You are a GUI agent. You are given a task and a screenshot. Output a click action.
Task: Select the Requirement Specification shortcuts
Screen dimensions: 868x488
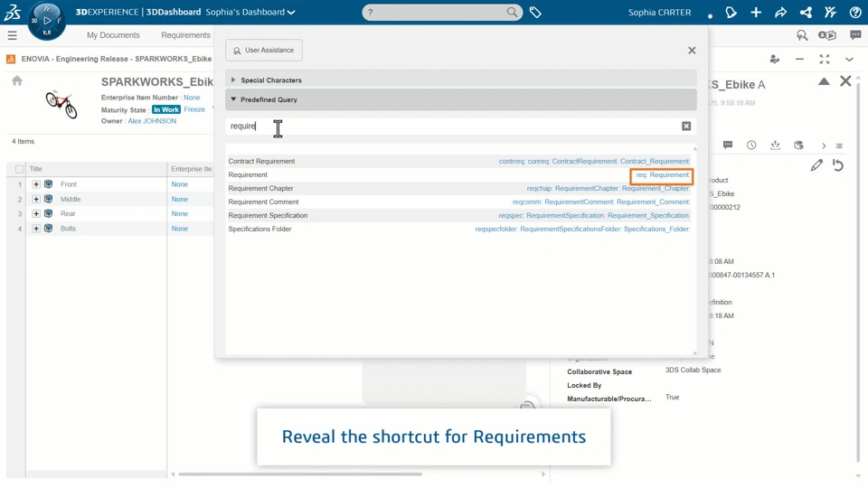tap(594, 216)
